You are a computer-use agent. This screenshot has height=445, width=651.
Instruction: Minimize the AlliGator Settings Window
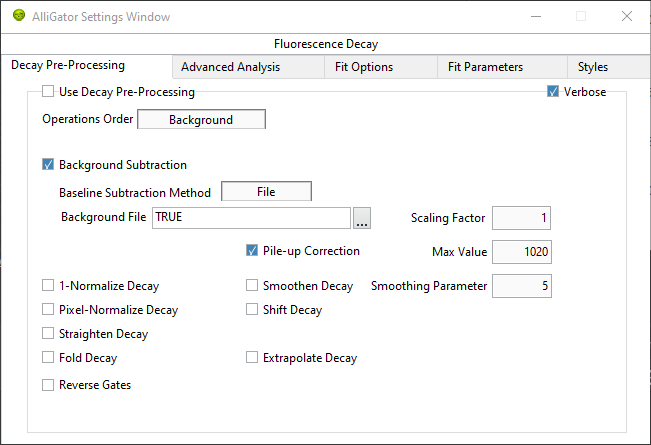[536, 17]
